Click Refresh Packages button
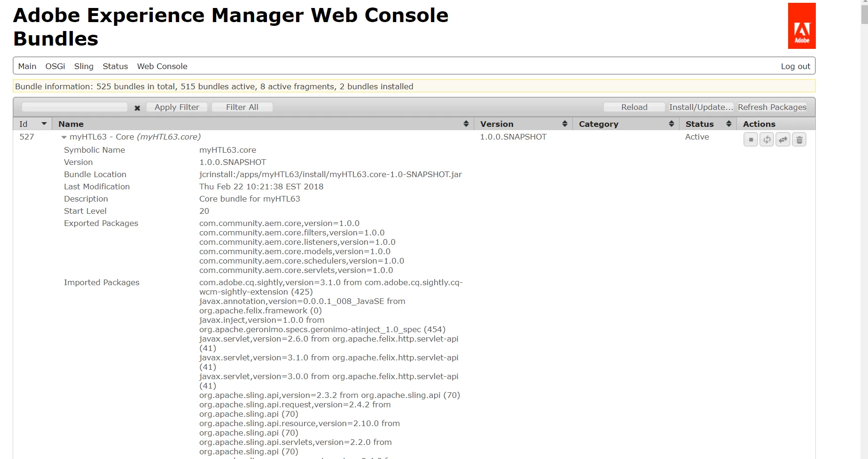868x459 pixels. click(x=772, y=107)
